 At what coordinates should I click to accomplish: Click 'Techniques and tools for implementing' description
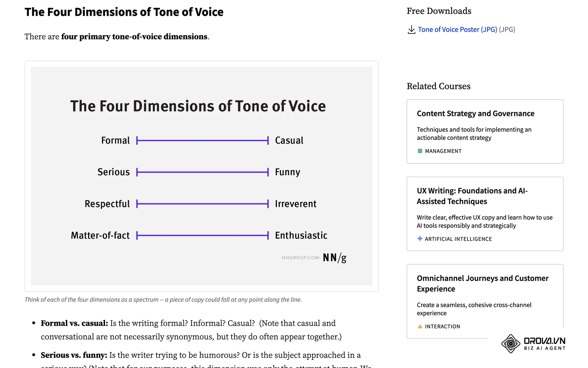pyautogui.click(x=474, y=134)
